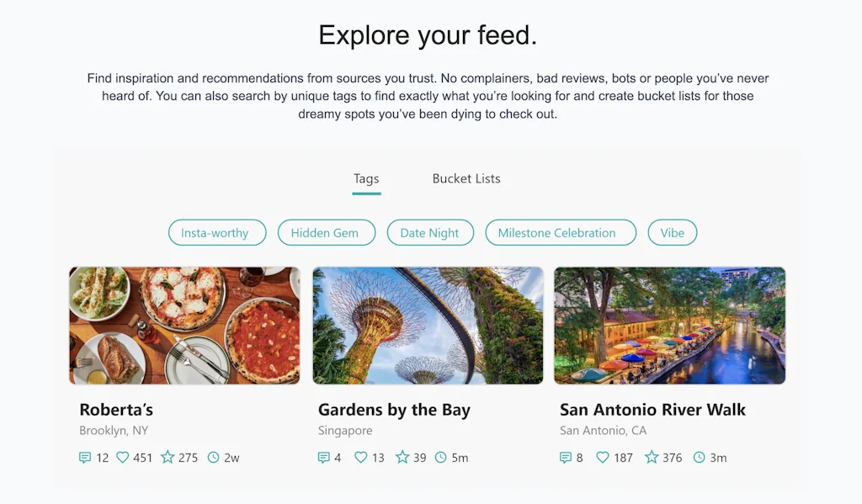Click comment icon on Roberta's card
Viewport: 862px width, 504px height.
tap(85, 458)
